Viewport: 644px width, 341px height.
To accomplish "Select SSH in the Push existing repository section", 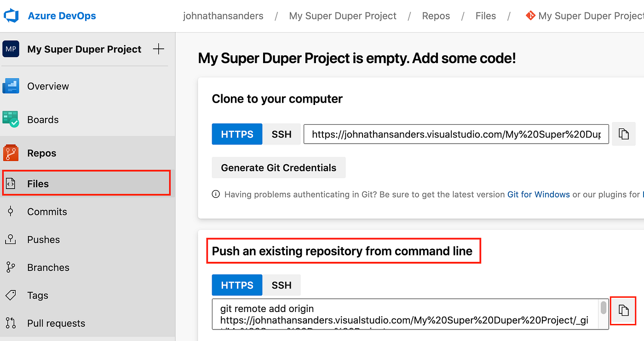I will pyautogui.click(x=282, y=285).
